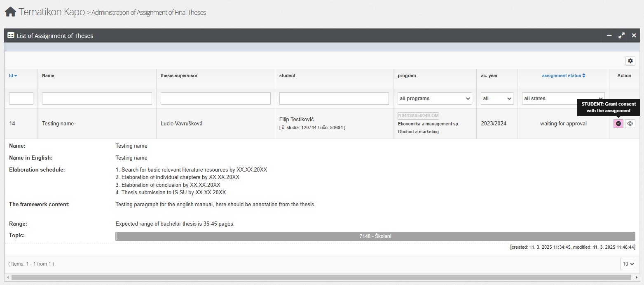Sort by the Id column header

click(13, 75)
